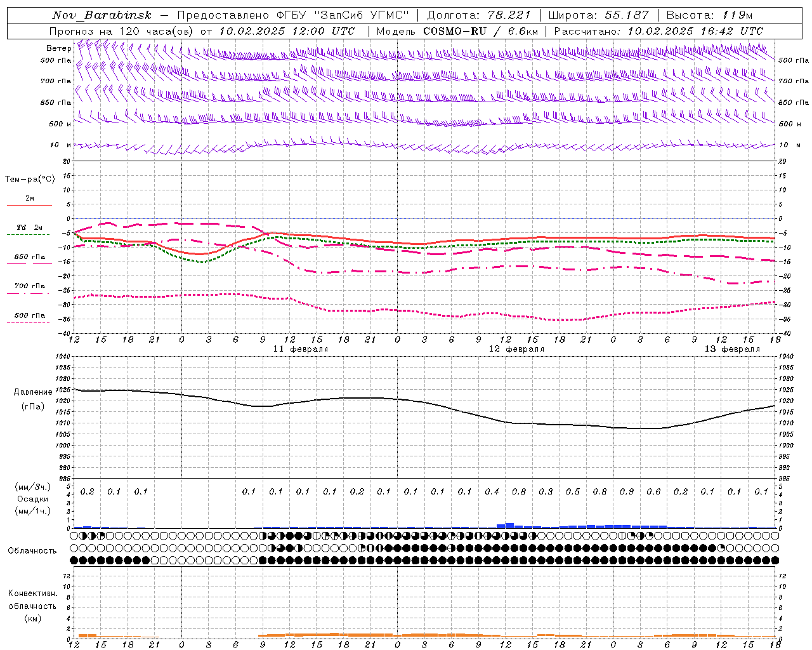This screenshot has width=812, height=650.
Task: Select the provider text ФГБУ "ЗапСиб УГМС"
Action: (343, 15)
